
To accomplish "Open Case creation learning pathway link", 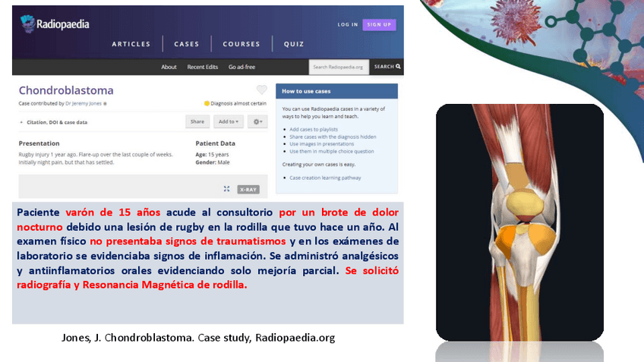I will click(x=325, y=178).
